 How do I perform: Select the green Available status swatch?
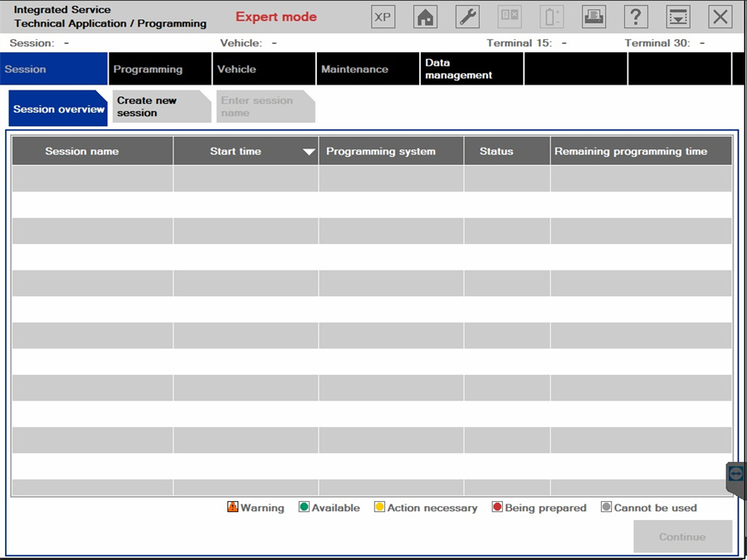(x=303, y=507)
